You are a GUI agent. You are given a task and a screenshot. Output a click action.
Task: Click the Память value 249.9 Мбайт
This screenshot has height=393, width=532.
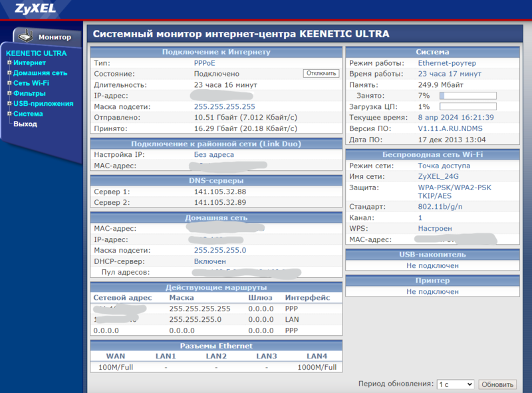click(x=440, y=85)
